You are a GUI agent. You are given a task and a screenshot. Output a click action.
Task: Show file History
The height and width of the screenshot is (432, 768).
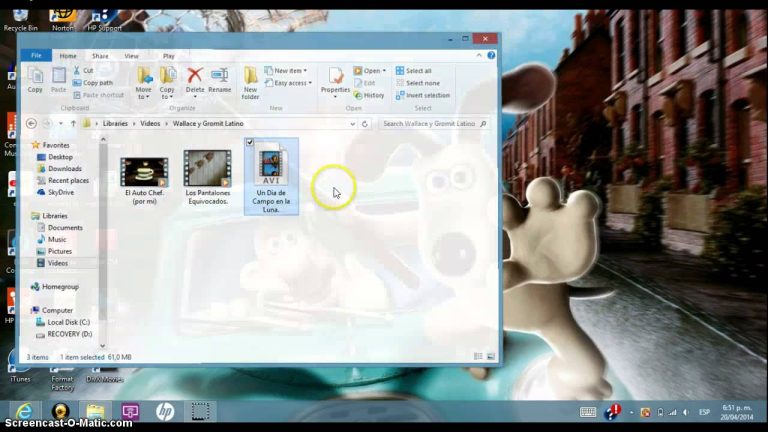369,96
